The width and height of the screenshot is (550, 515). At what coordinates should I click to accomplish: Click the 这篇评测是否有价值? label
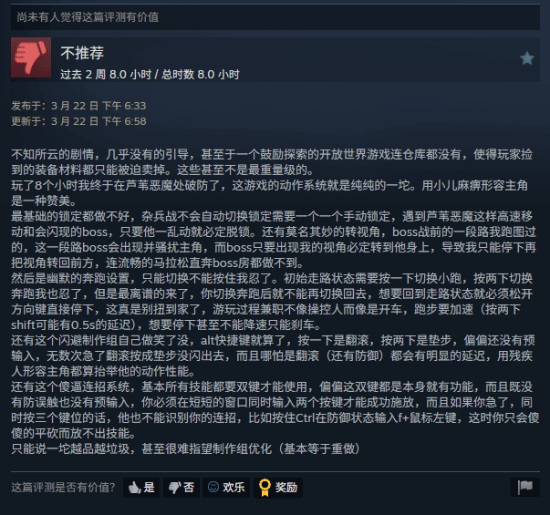[x=63, y=487]
